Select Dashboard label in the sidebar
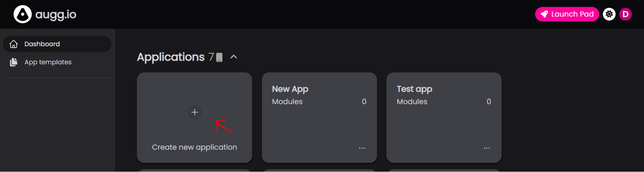Image resolution: width=644 pixels, height=172 pixels. (42, 44)
